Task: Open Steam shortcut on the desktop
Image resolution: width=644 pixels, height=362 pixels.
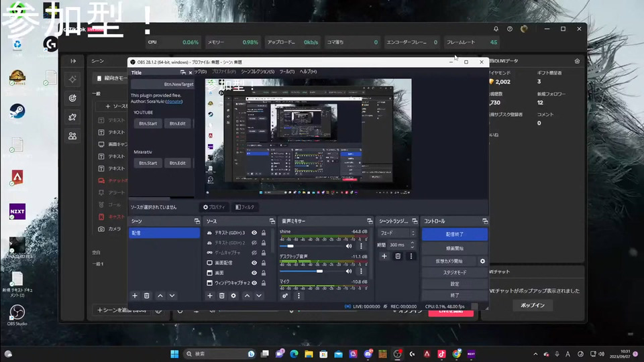Action: click(17, 112)
